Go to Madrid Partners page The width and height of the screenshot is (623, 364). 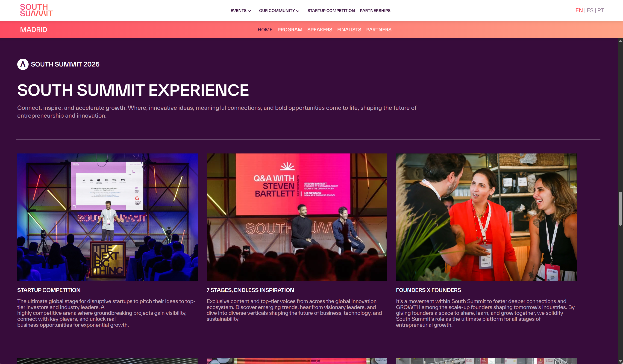(379, 30)
